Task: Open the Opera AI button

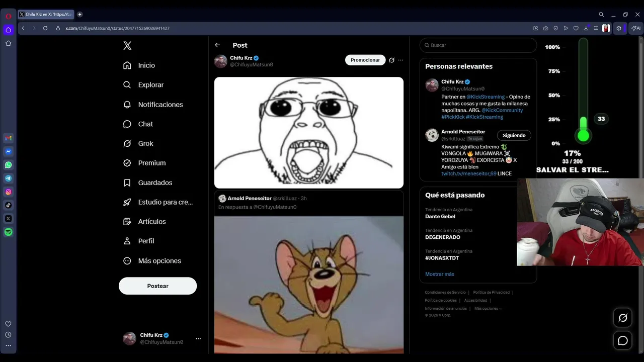Action: [x=636, y=28]
